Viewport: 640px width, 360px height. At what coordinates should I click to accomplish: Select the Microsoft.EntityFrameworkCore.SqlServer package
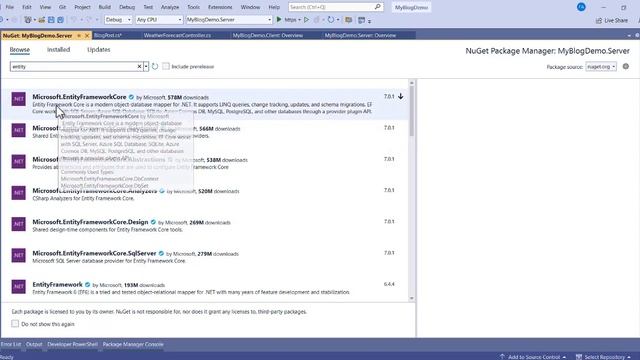[205, 257]
